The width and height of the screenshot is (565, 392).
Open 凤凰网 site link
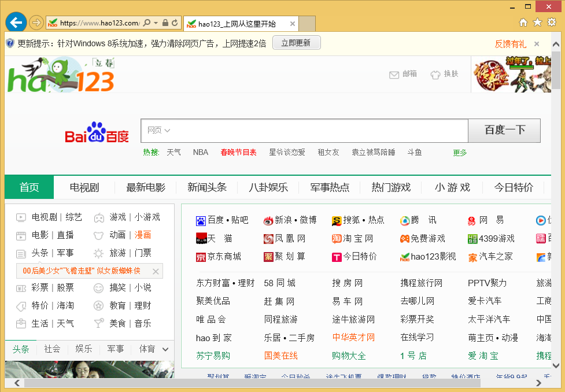point(285,239)
